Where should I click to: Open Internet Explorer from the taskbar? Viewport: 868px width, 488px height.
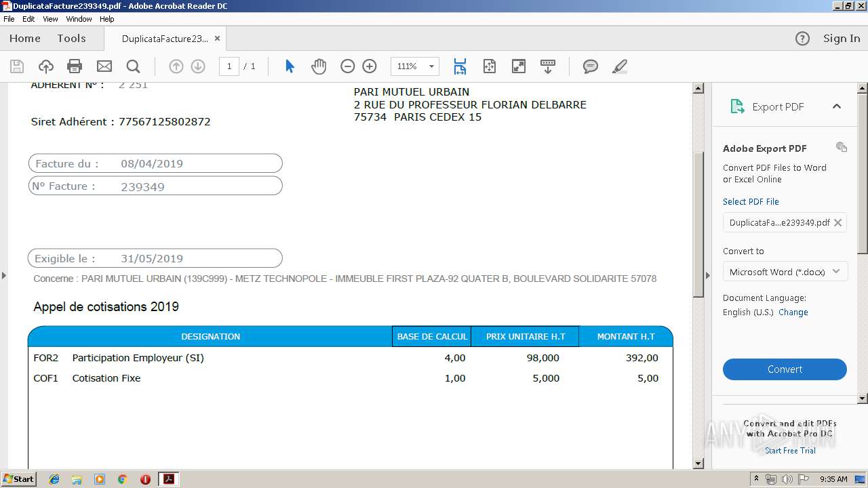[54, 479]
